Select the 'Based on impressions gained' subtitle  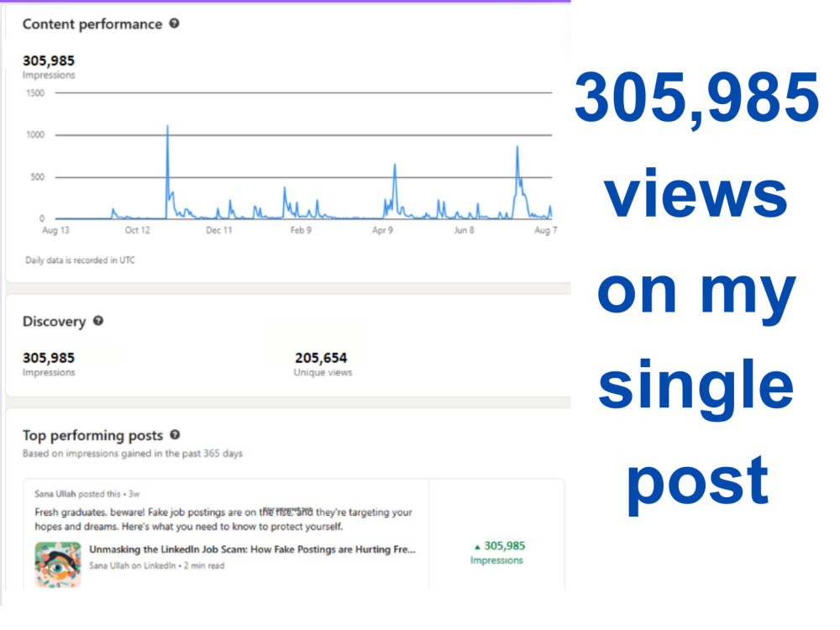coord(133,454)
